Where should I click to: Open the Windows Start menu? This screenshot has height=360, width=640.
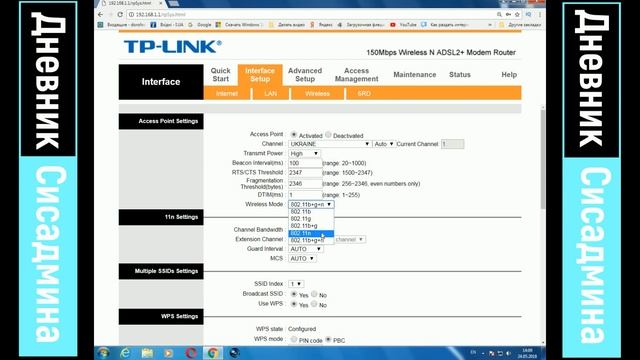click(x=103, y=353)
